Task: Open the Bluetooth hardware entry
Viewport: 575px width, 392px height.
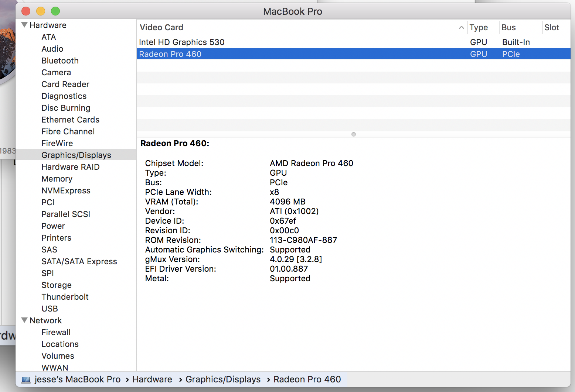Action: 60,61
